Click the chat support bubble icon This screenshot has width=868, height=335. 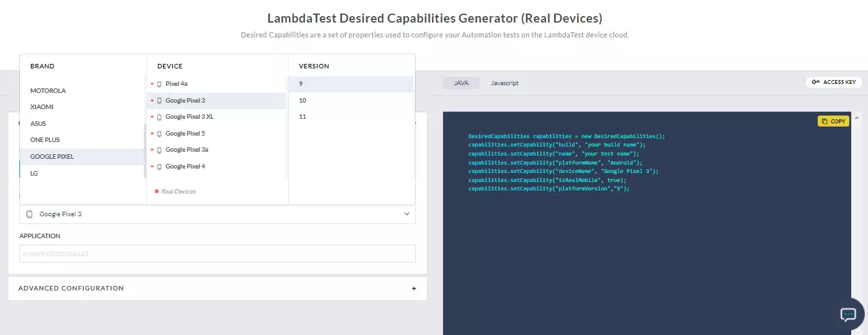[x=847, y=314]
